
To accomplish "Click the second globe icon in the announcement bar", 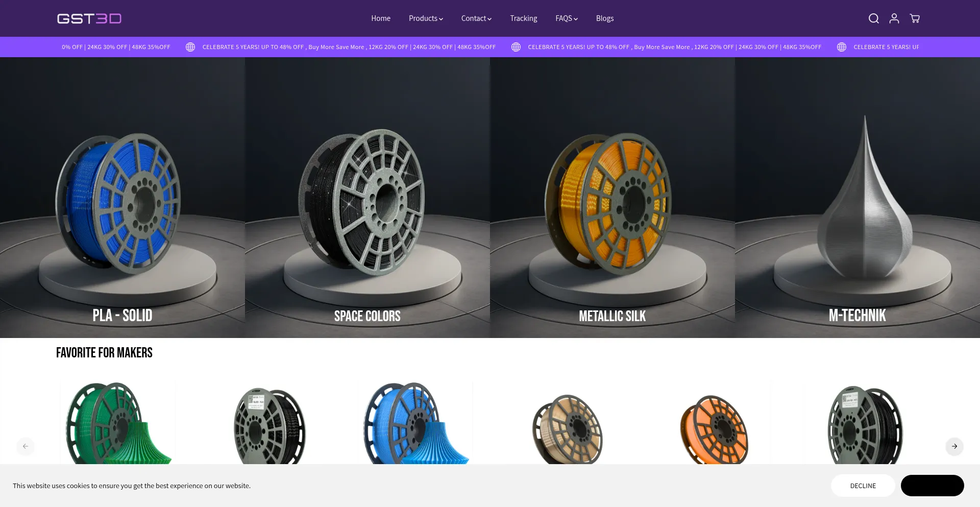I will click(516, 47).
